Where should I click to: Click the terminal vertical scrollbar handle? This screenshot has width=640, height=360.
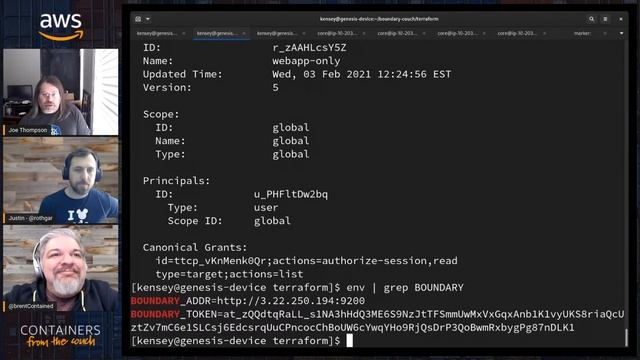coord(626,337)
